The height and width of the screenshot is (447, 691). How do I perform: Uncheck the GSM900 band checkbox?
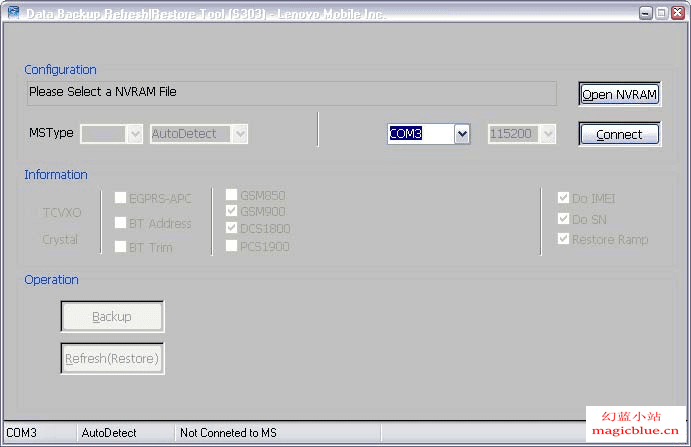231,211
